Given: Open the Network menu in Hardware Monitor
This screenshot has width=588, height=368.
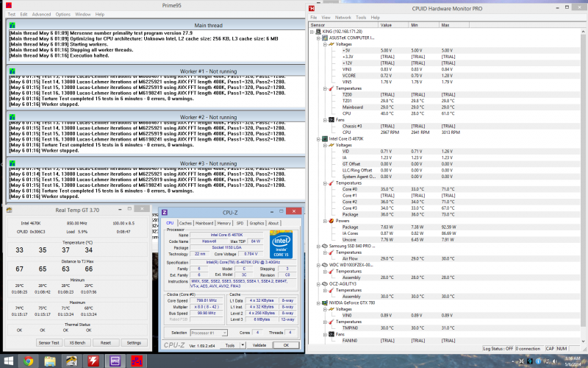Looking at the screenshot, I should [x=343, y=16].
